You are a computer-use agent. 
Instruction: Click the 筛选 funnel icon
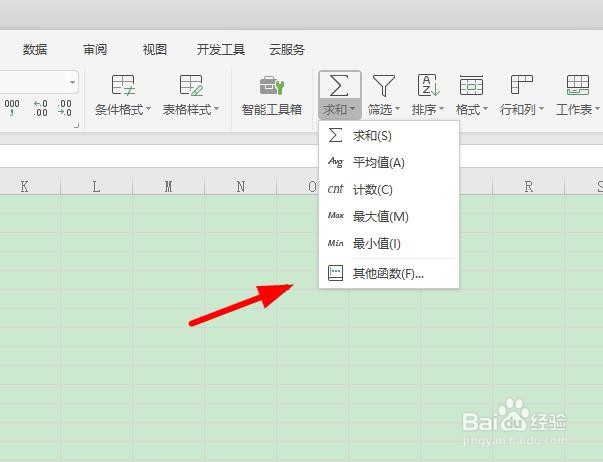tap(384, 85)
